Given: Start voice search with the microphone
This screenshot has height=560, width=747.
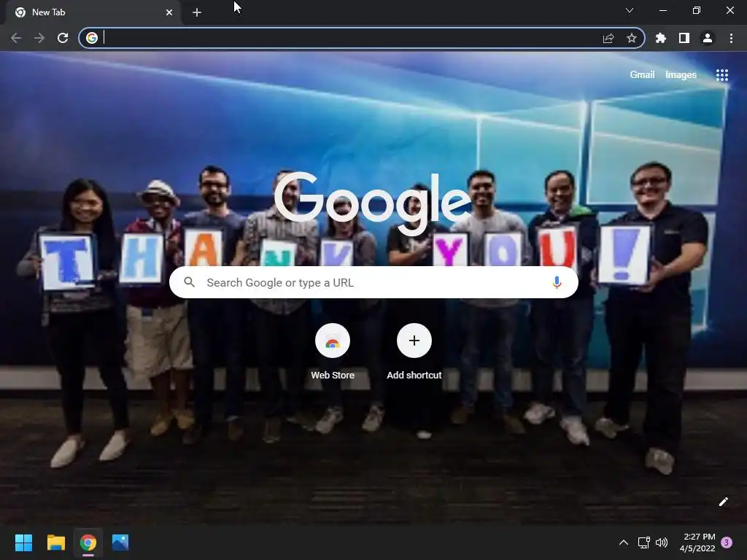Looking at the screenshot, I should [557, 282].
